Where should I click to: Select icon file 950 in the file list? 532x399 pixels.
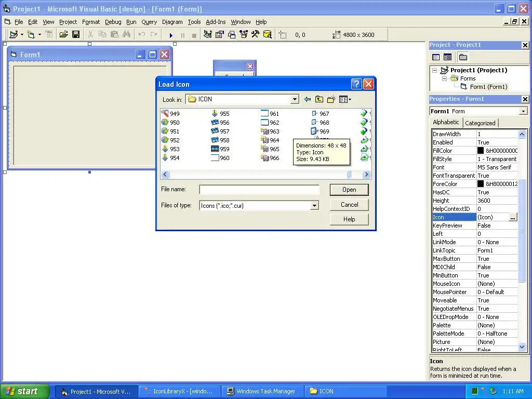(170, 123)
